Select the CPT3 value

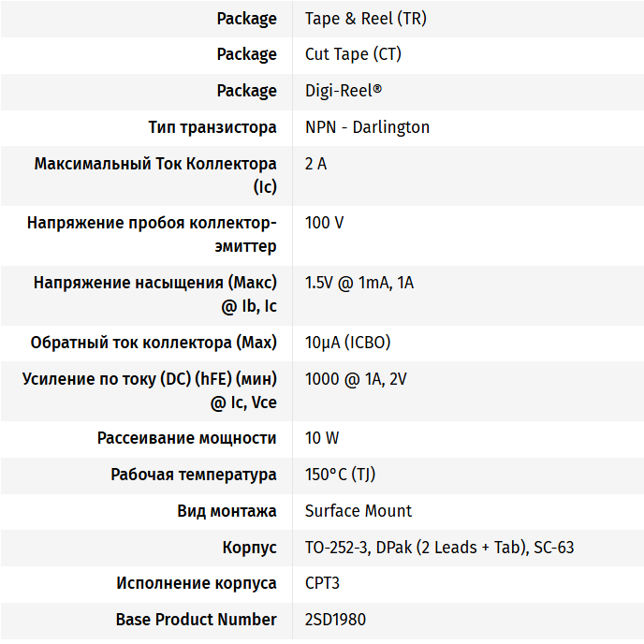point(322,583)
